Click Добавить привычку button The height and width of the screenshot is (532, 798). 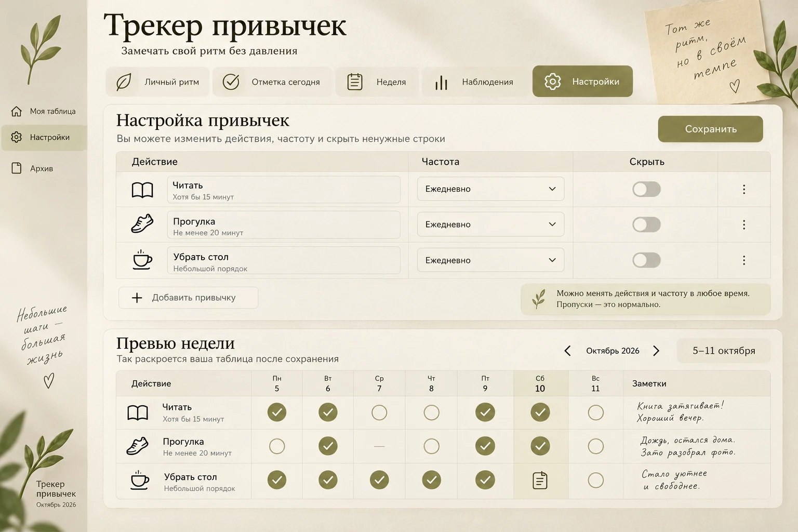[x=188, y=298]
